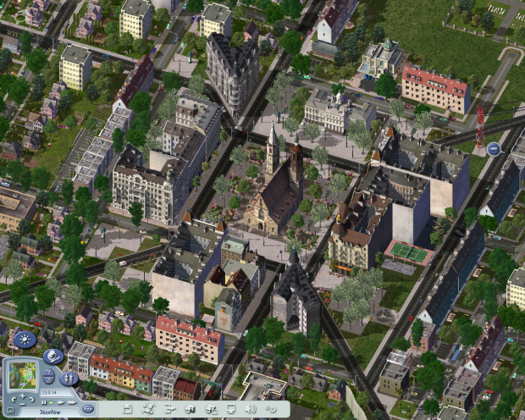
Task: Toggle the options menu ellipsis button
Action: pos(88,409)
